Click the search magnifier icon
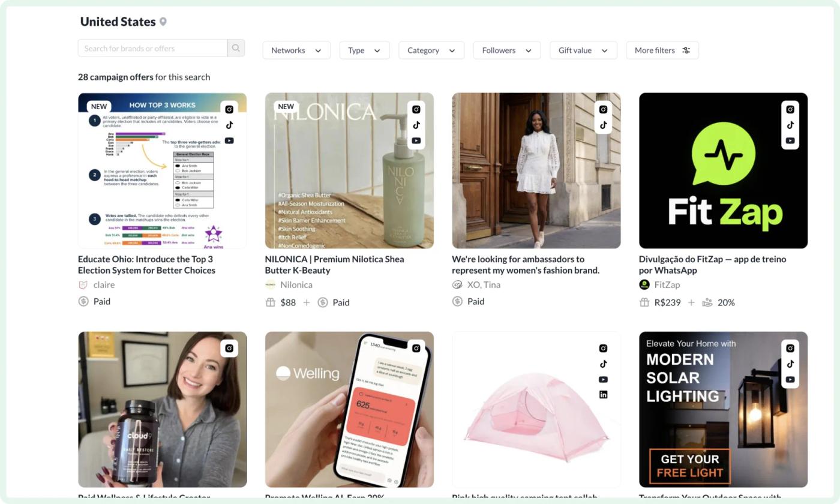Image resolution: width=840 pixels, height=504 pixels. coord(236,48)
